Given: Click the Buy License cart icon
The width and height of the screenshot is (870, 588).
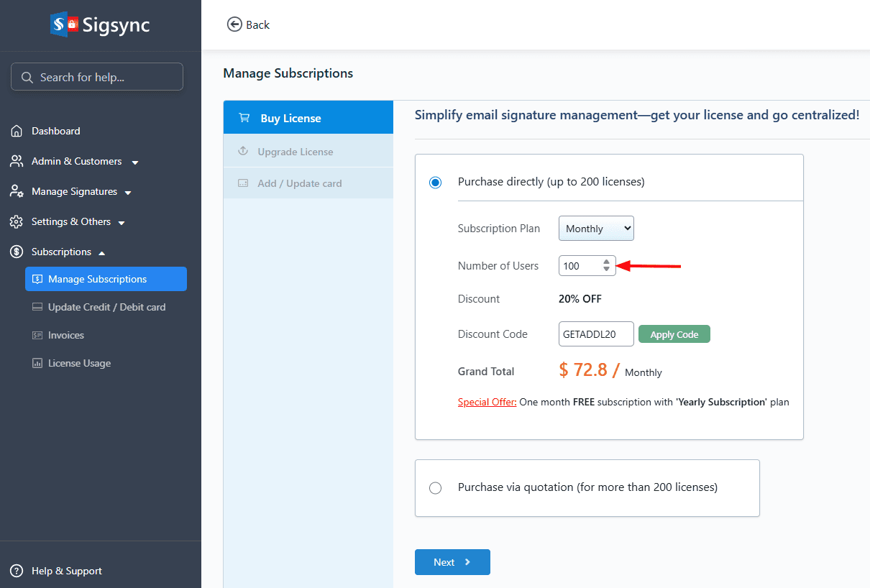Looking at the screenshot, I should coord(244,118).
